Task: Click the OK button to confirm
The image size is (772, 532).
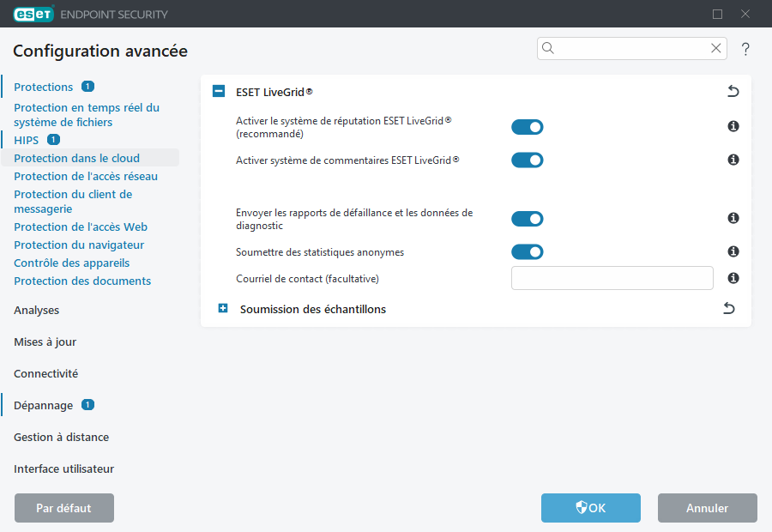Action: pos(590,508)
